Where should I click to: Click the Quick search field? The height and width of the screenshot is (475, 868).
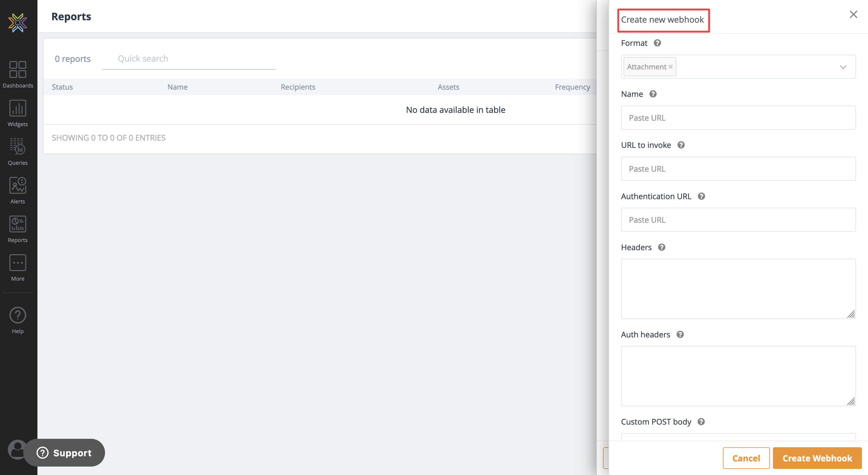[x=189, y=59]
